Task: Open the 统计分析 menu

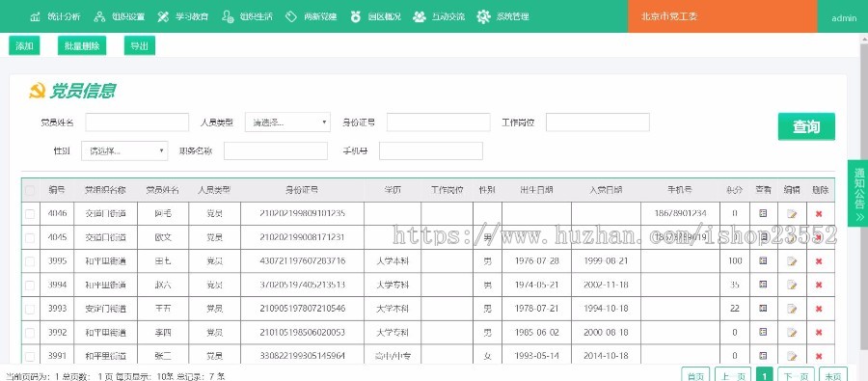Action: click(x=55, y=16)
